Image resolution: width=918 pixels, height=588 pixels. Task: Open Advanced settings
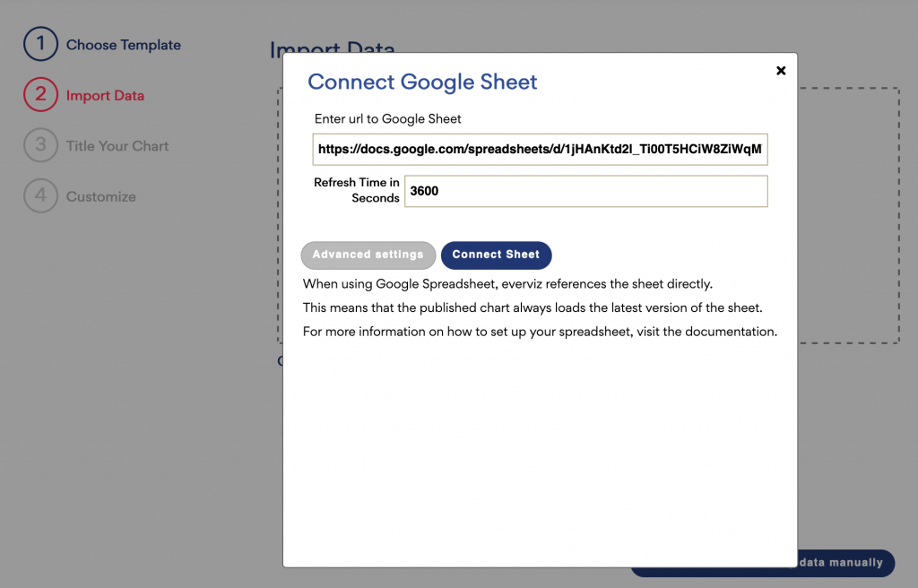coord(368,255)
